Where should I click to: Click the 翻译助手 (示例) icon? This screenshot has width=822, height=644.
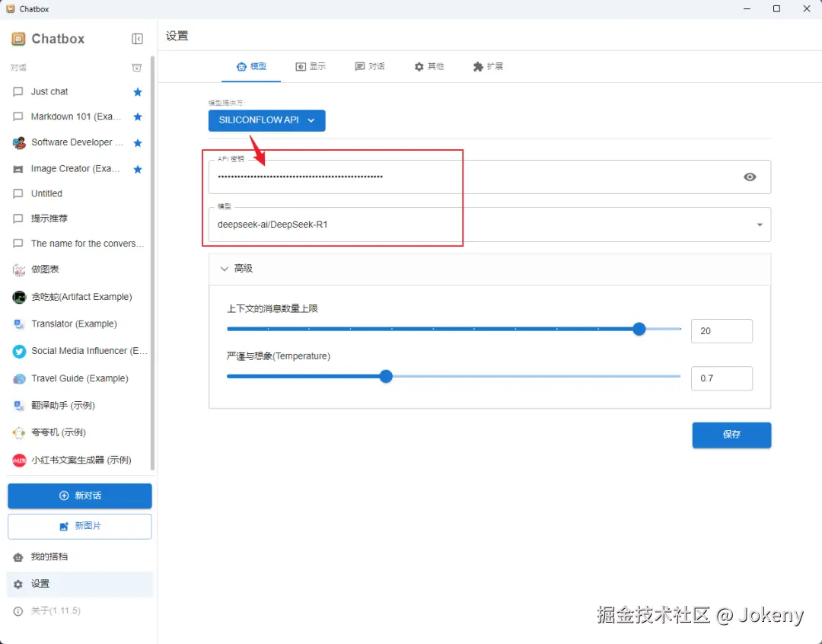tap(19, 406)
